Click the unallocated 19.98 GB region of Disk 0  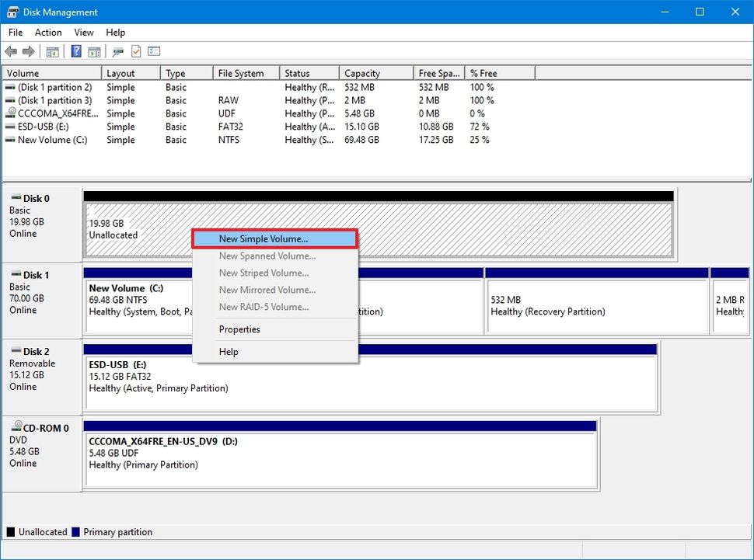124,229
